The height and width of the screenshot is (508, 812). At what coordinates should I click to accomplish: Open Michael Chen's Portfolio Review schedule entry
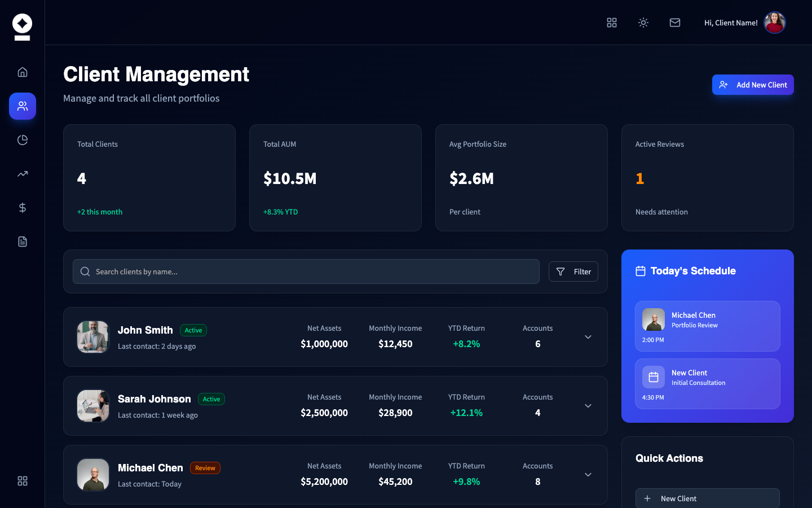coord(707,326)
